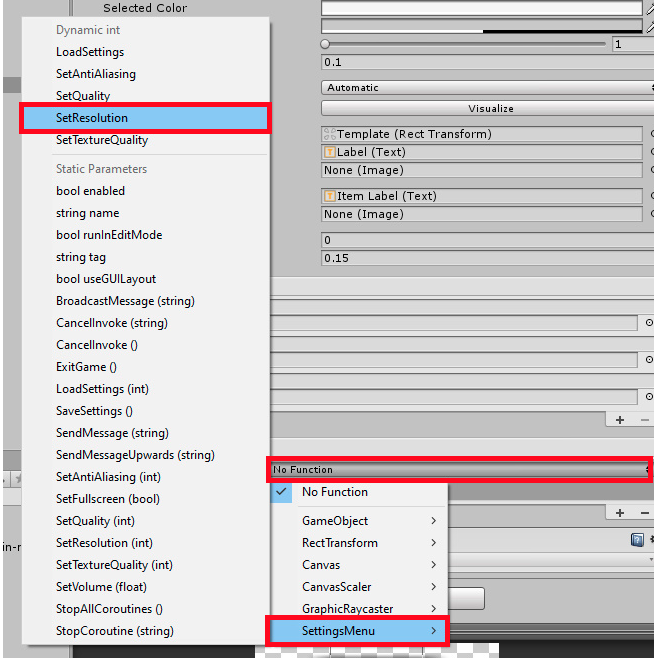This screenshot has width=654, height=658.
Task: Click the Rect Transform icon in Template field
Action: coord(330,134)
